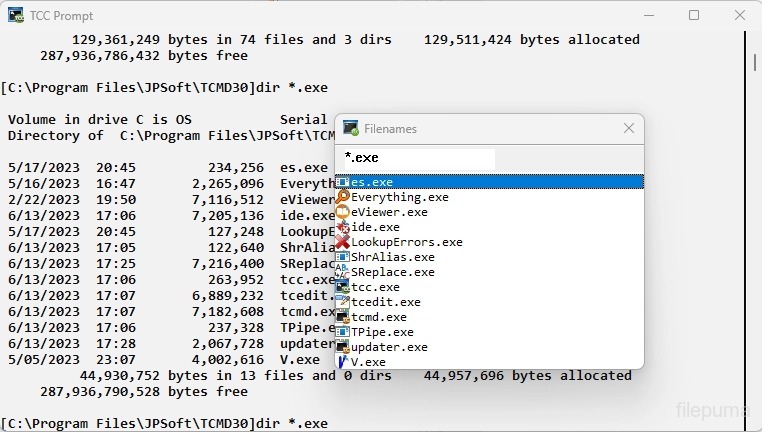Click the es.exe file icon
Viewport: 762px width, 432px height.
coord(342,182)
